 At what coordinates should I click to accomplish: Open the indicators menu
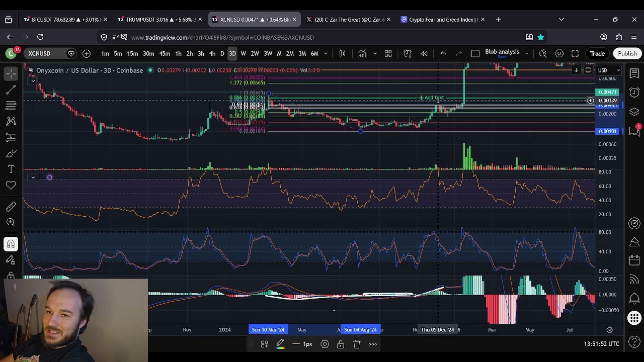(362, 54)
